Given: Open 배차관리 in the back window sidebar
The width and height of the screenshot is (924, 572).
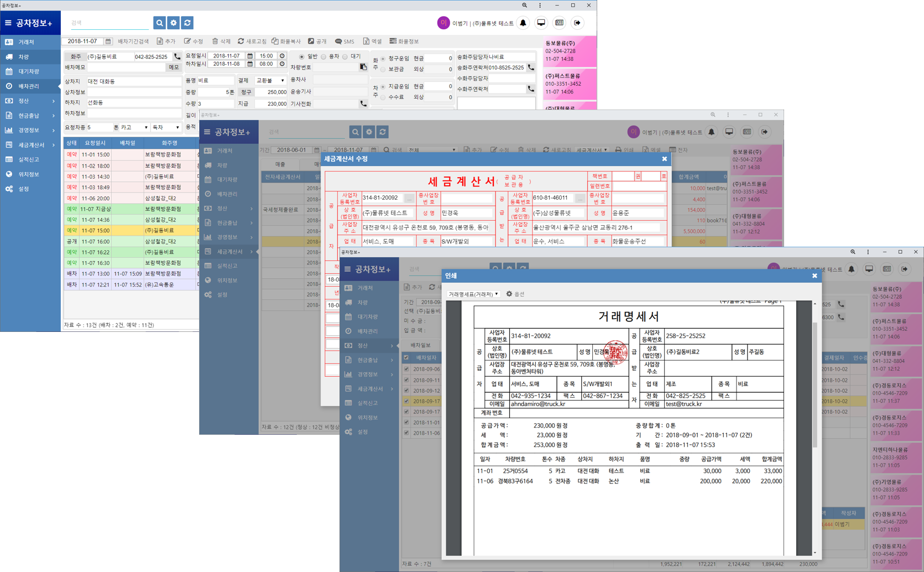Looking at the screenshot, I should click(x=30, y=86).
